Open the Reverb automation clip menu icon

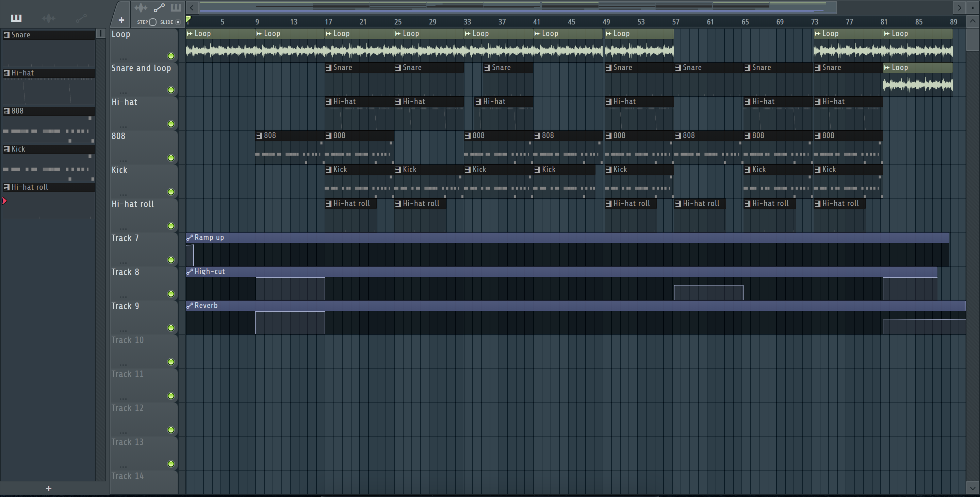click(x=190, y=306)
